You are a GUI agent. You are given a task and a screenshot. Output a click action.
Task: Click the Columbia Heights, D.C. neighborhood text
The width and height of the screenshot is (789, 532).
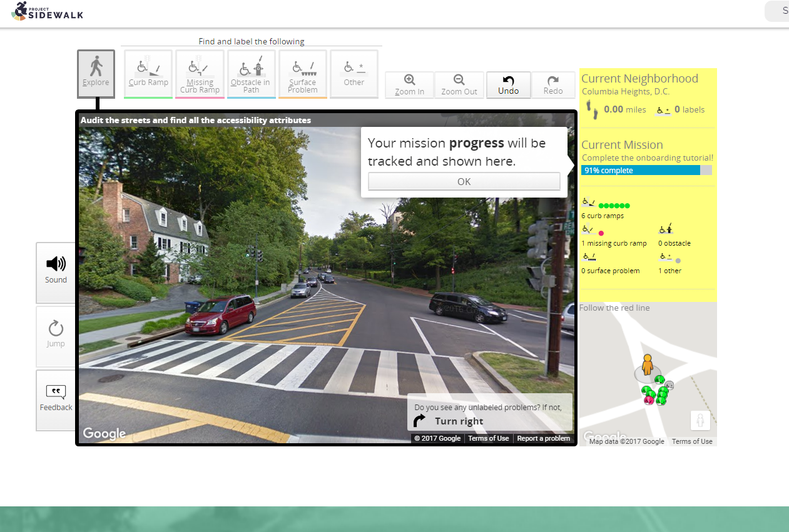point(626,91)
